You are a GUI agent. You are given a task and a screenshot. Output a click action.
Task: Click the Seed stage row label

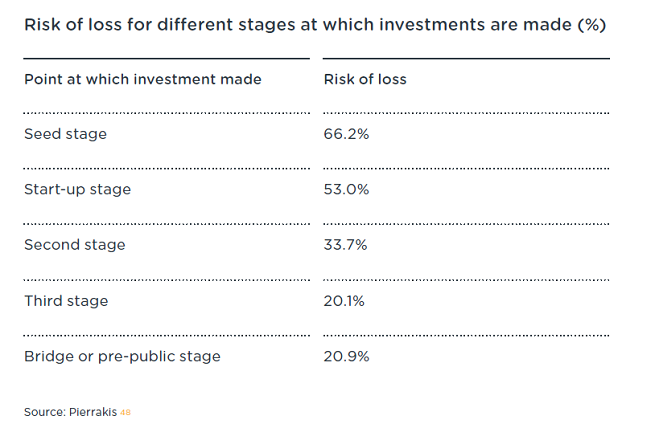[65, 134]
